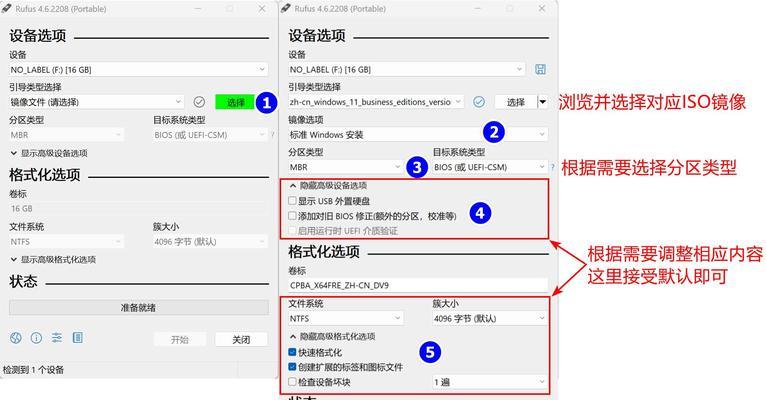Image resolution: width=766 pixels, height=400 pixels.
Task: Click the split arrow beside the 选择 button
Action: 543,102
